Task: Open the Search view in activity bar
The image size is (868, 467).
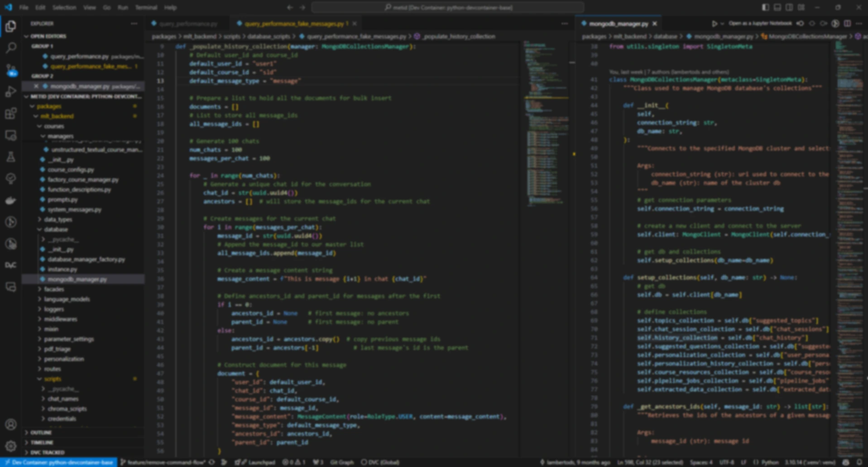Action: [x=11, y=48]
